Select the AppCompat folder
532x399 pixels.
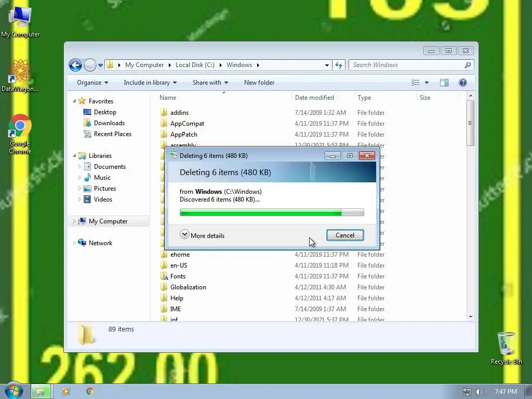pos(187,124)
